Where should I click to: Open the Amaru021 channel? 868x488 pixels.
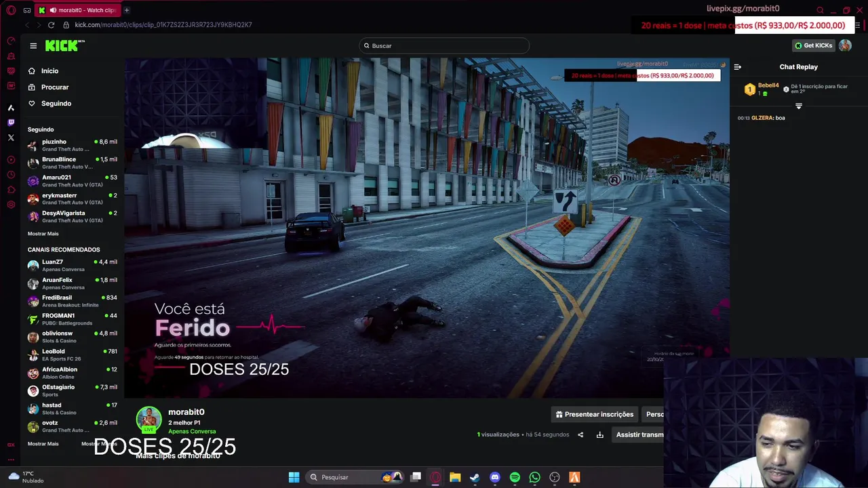(x=72, y=181)
